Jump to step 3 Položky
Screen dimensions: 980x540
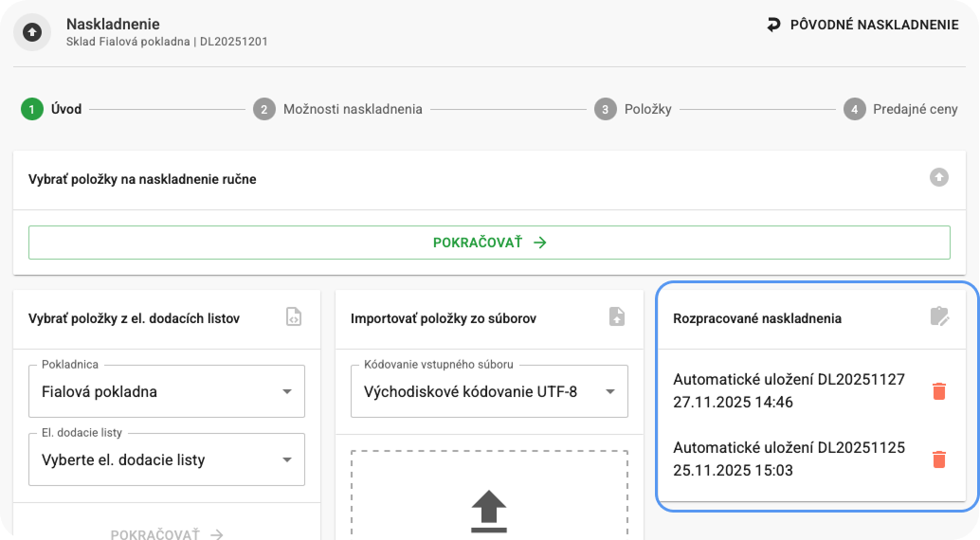tap(633, 109)
